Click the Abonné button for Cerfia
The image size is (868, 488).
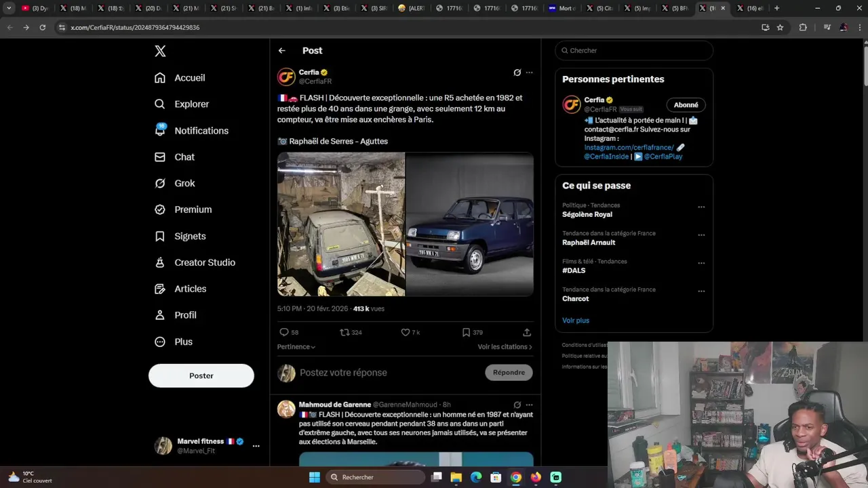coord(686,105)
